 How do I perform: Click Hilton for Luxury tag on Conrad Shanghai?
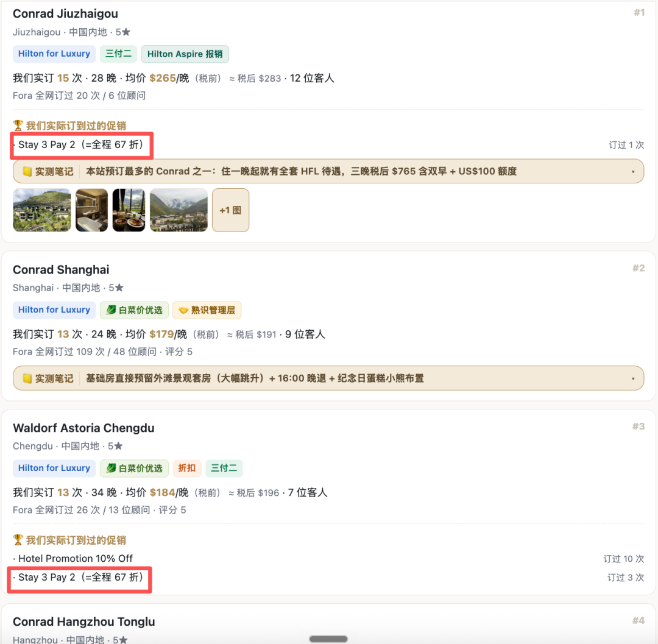tap(54, 310)
